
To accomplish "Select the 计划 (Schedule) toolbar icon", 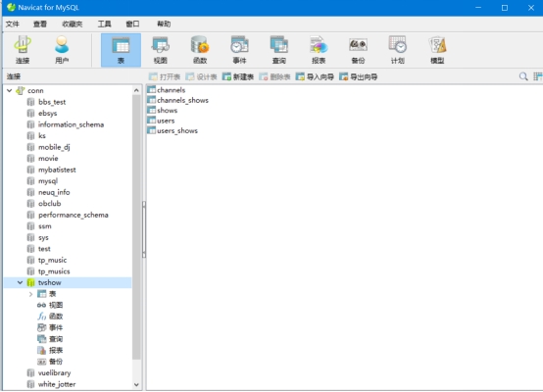I will pyautogui.click(x=398, y=50).
